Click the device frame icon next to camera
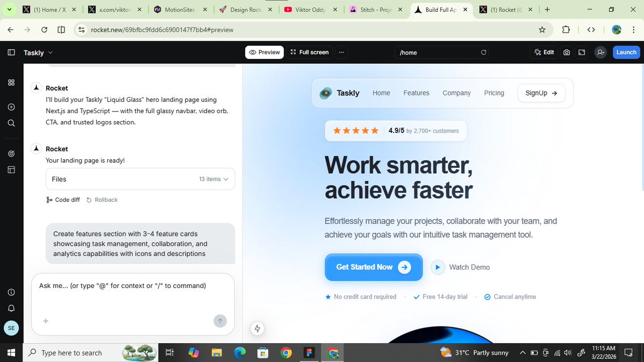Image resolution: width=644 pixels, height=362 pixels. point(582,53)
